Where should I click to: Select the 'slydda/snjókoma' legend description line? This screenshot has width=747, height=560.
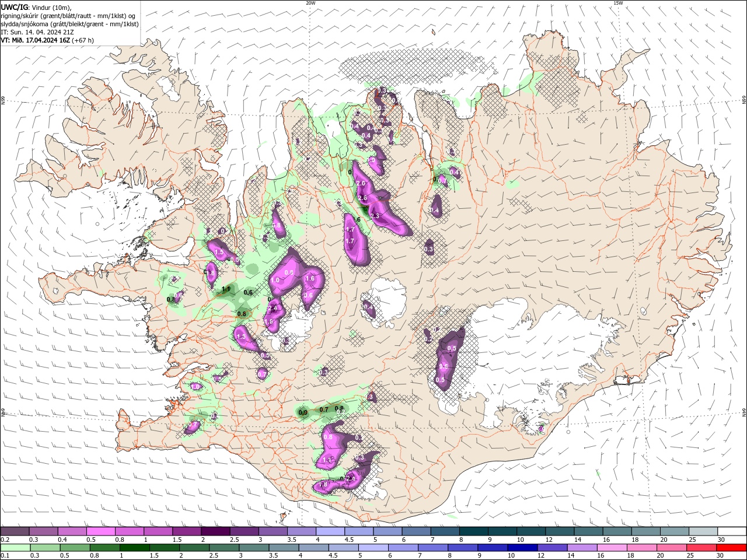point(70,24)
